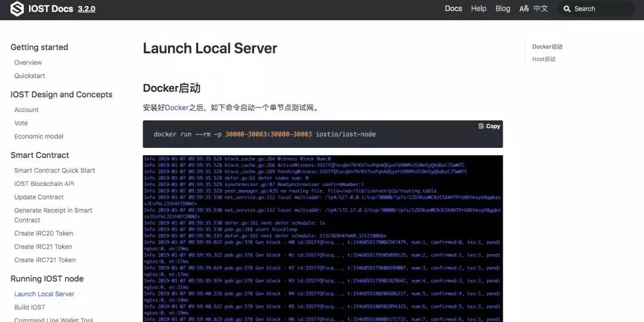The height and width of the screenshot is (322, 644).
Task: Open Generate Receipt in Smart Contract page
Action: click(54, 215)
